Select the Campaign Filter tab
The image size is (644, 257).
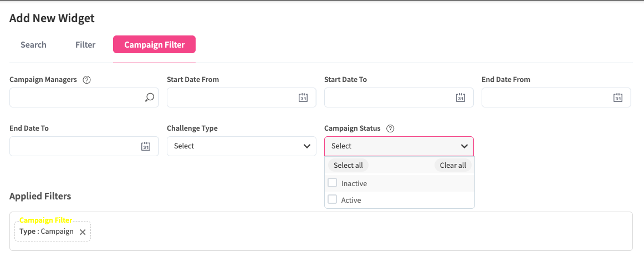(x=154, y=45)
